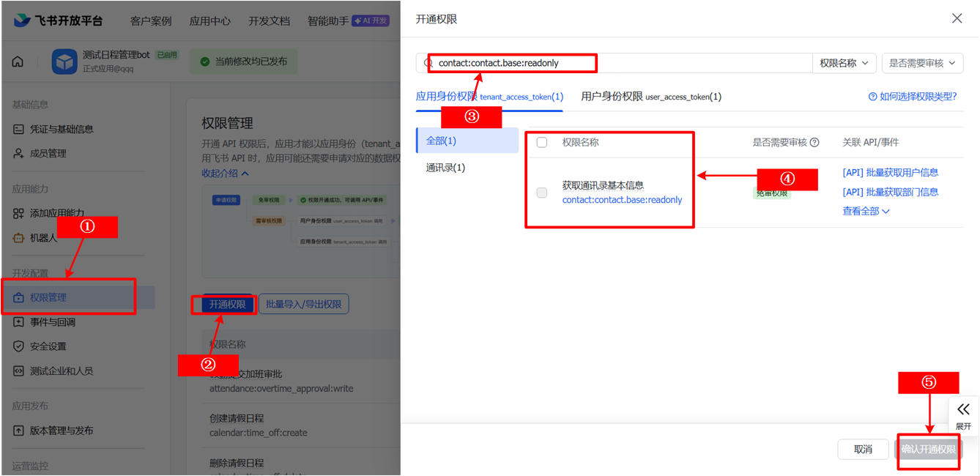This screenshot has width=980, height=476.
Task: Click the help icon beside 是否需要审核 column
Action: 814,143
